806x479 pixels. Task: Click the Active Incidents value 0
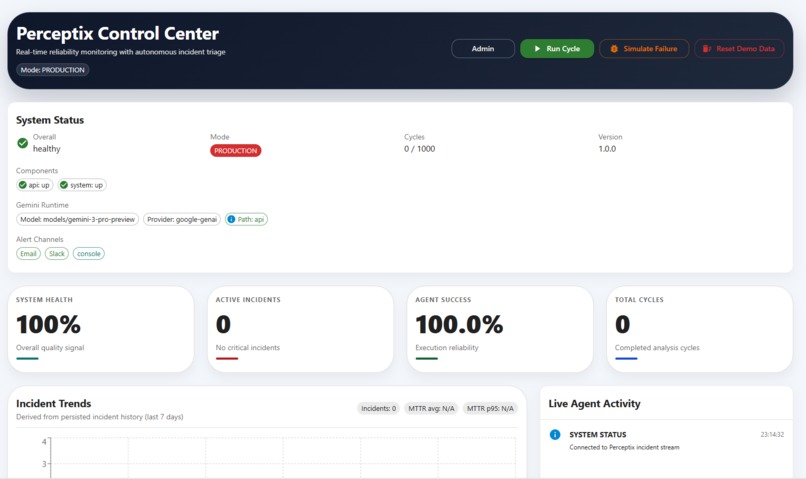pos(223,325)
